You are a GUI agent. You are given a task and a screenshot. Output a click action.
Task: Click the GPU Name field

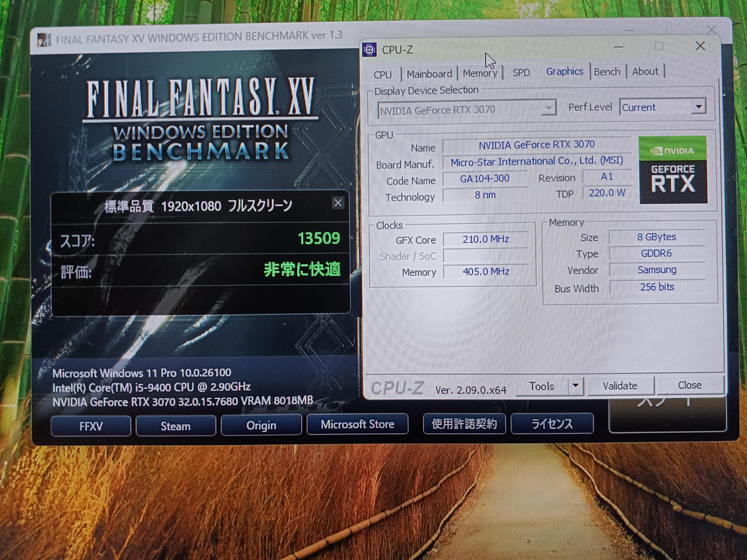coord(536,144)
